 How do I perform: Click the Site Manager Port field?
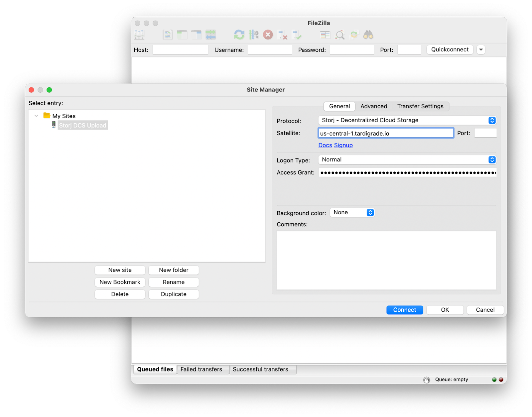point(485,133)
